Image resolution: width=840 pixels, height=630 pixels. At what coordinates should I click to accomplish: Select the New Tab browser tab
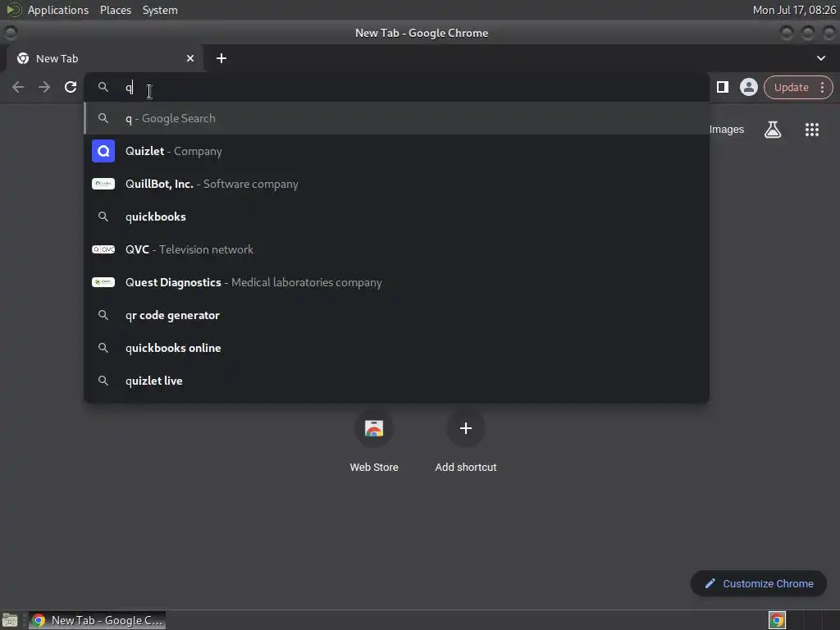coord(104,58)
